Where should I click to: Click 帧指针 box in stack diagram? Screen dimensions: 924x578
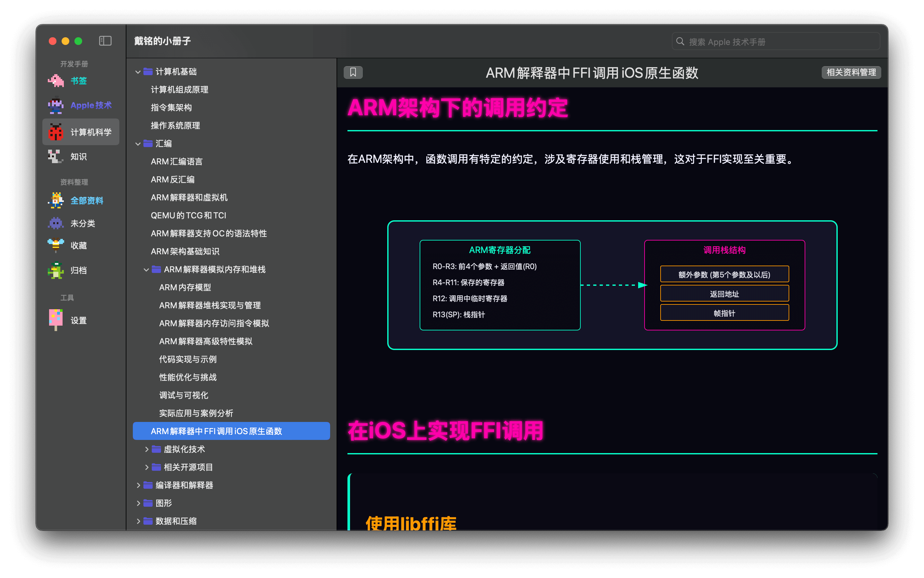coord(724,313)
